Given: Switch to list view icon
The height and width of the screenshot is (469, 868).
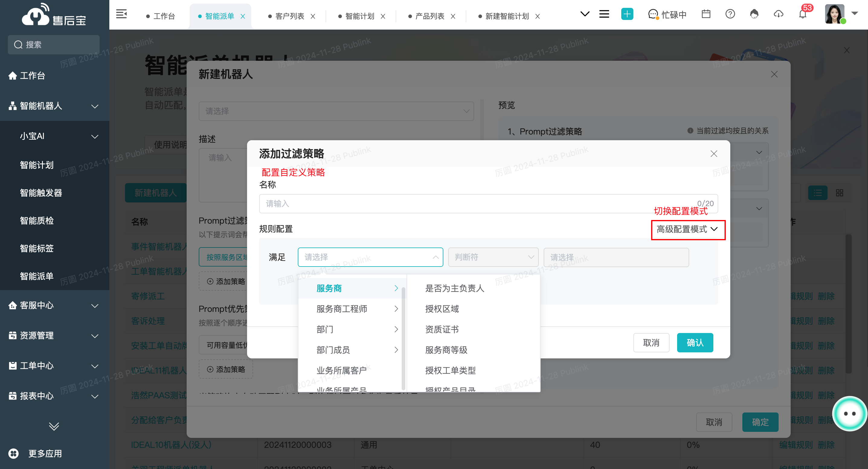Looking at the screenshot, I should pyautogui.click(x=818, y=193).
